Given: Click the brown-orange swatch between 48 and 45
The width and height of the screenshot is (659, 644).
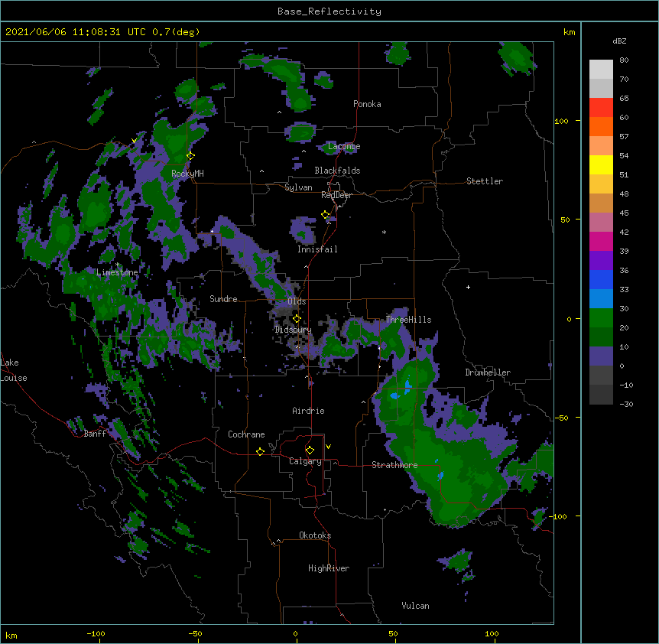Looking at the screenshot, I should (x=601, y=203).
